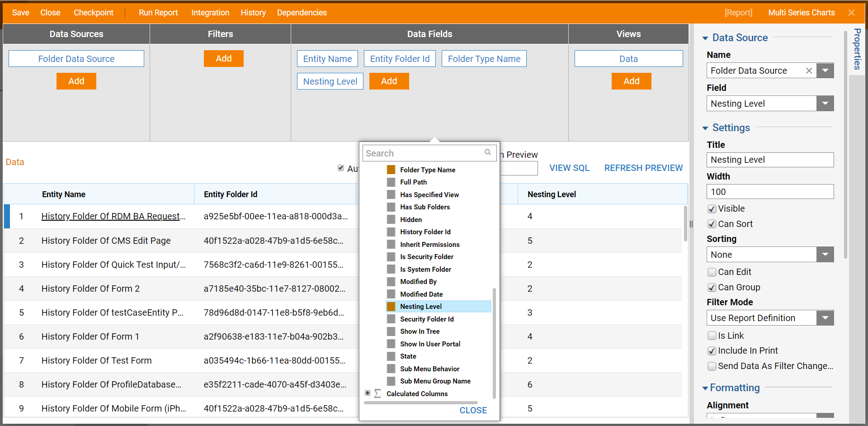
Task: Open the Filter Mode dropdown
Action: [825, 318]
